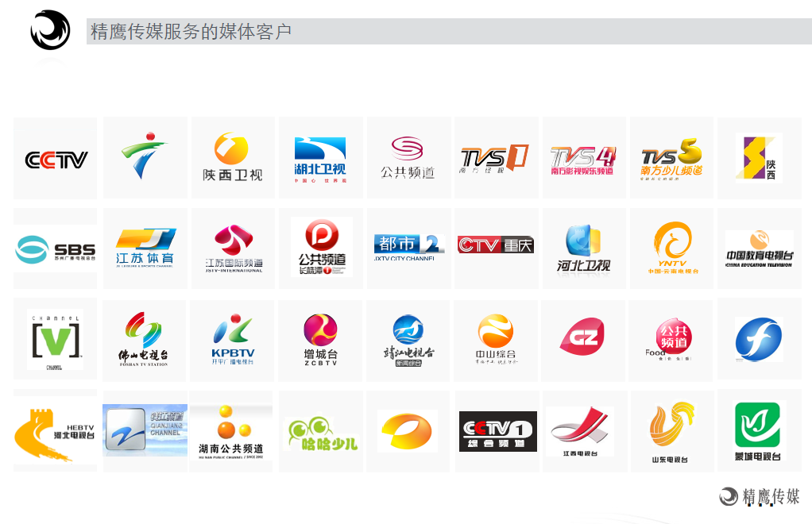Select the title text 精鹰传媒服务的媒体客户
This screenshot has width=812, height=524.
coord(191,32)
